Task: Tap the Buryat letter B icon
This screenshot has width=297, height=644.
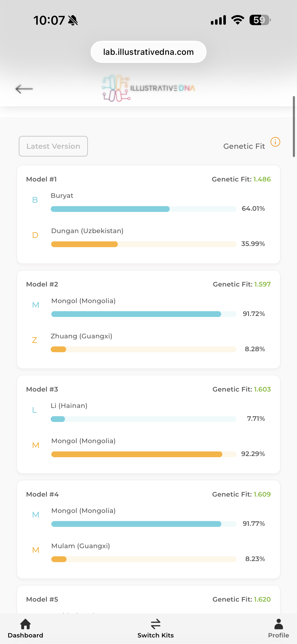Action: 35,200
